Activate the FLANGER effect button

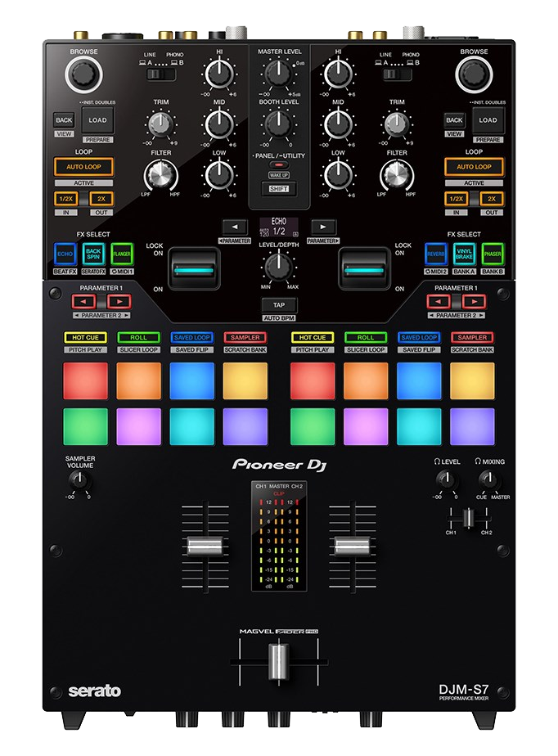(x=123, y=254)
